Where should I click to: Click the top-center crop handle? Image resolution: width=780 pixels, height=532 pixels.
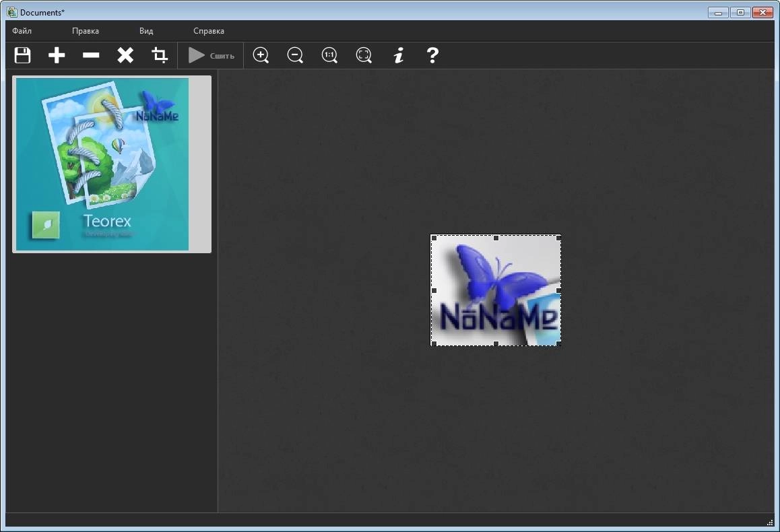click(x=496, y=238)
